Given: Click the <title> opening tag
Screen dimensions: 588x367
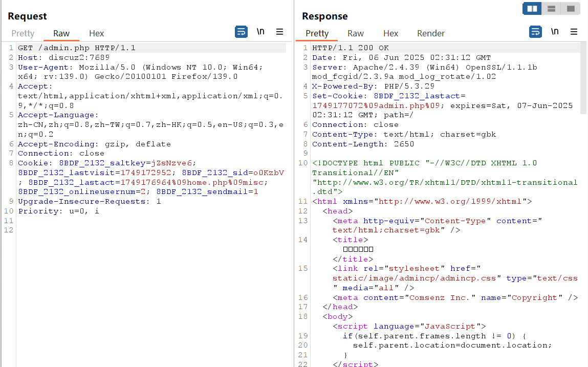Looking at the screenshot, I should (351, 240).
